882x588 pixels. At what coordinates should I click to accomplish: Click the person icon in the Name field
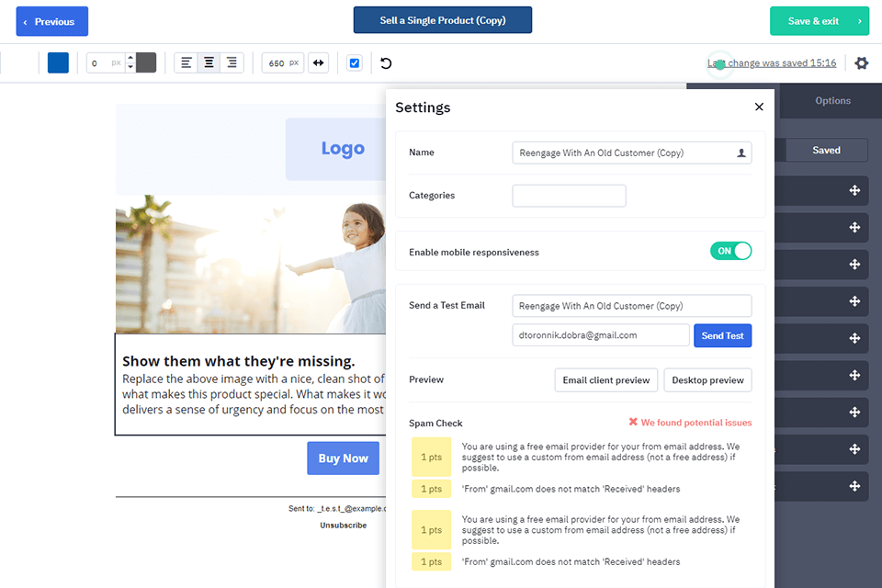pyautogui.click(x=741, y=153)
